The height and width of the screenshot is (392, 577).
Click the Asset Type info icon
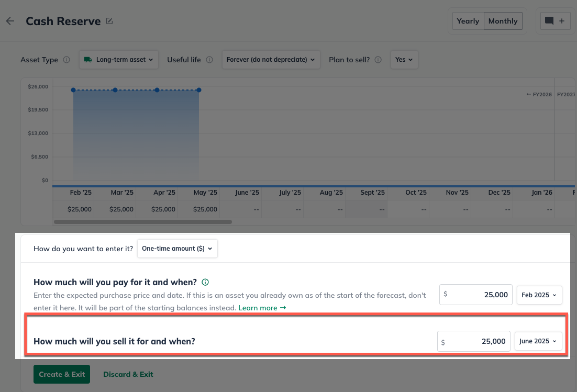click(66, 60)
